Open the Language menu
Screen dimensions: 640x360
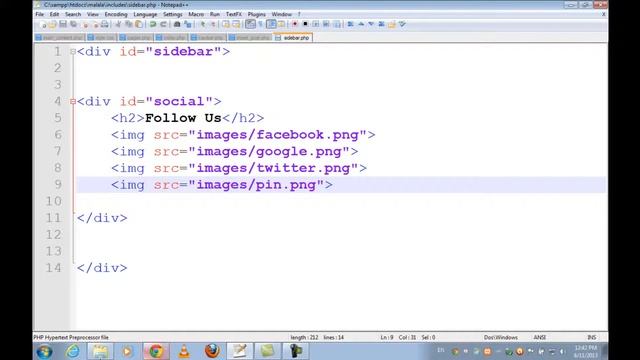click(x=145, y=14)
